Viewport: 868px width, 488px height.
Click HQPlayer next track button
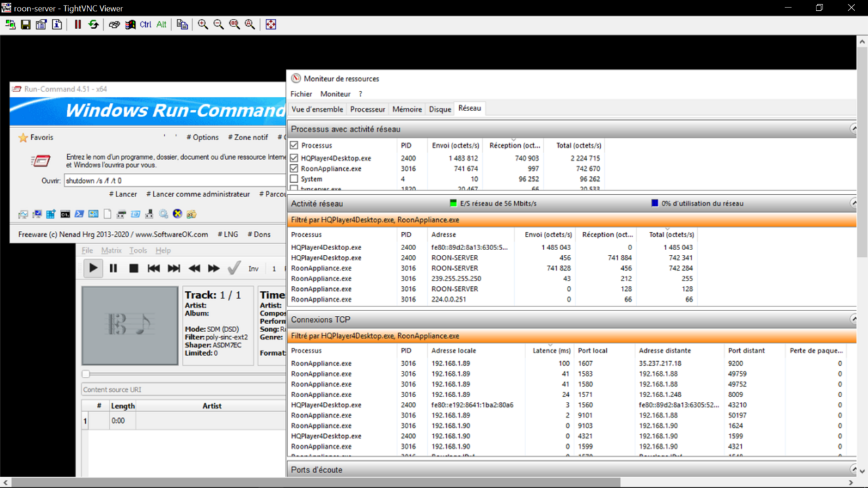click(x=174, y=268)
